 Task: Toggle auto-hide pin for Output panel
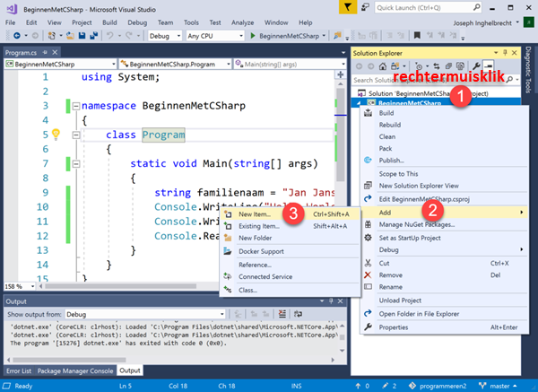pyautogui.click(x=331, y=301)
